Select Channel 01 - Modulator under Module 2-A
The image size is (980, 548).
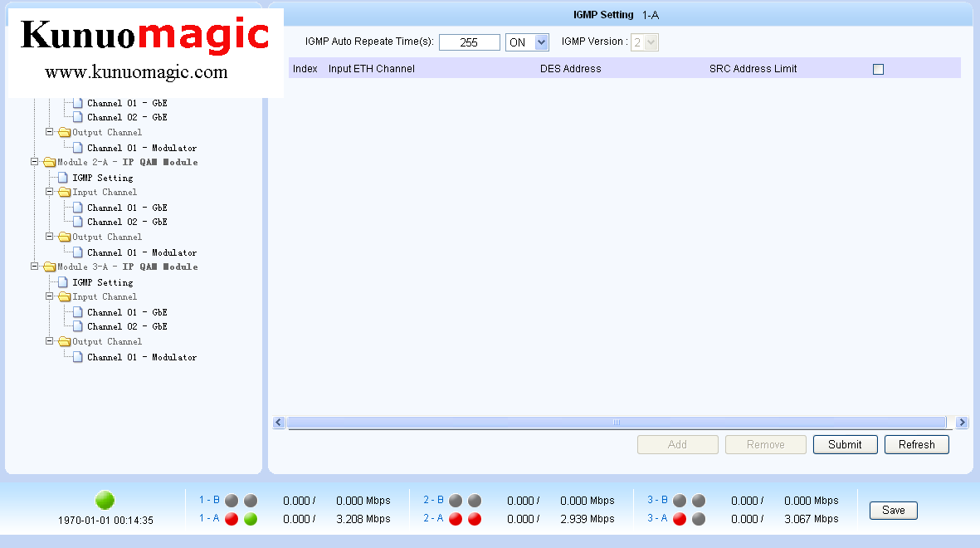142,252
